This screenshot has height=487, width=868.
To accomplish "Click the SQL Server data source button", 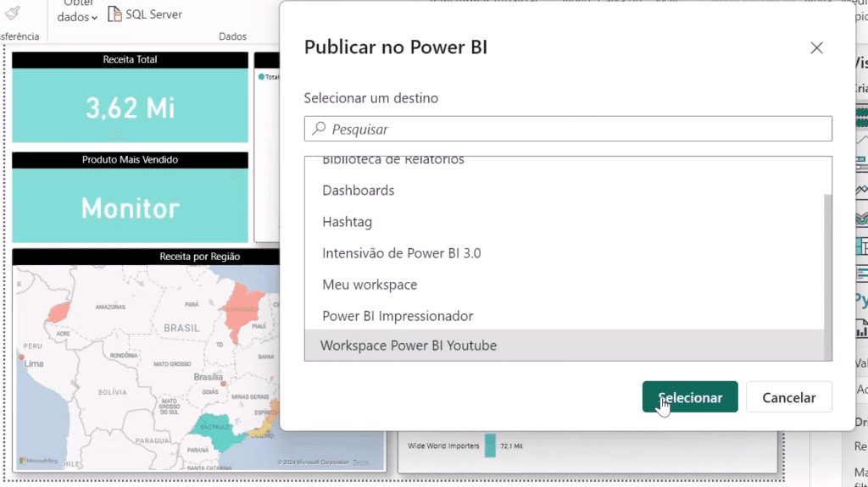I will tap(145, 14).
